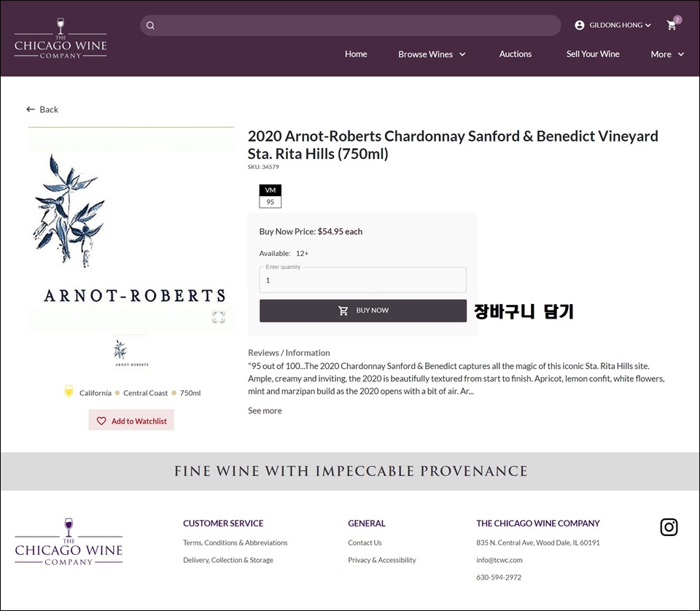Click SKU: 34579 text
Image resolution: width=700 pixels, height=611 pixels.
click(263, 167)
